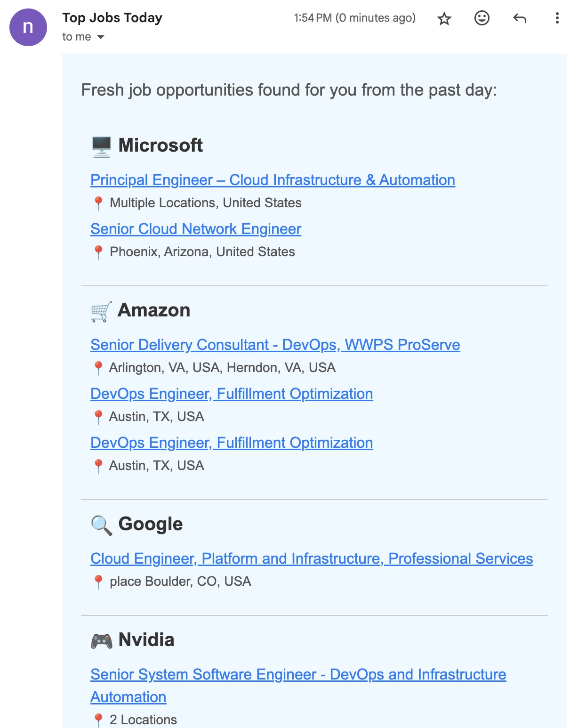Screen dimensions: 578x728
Task: Open the Cloud Engineer Professional Services listing
Action: (312, 559)
